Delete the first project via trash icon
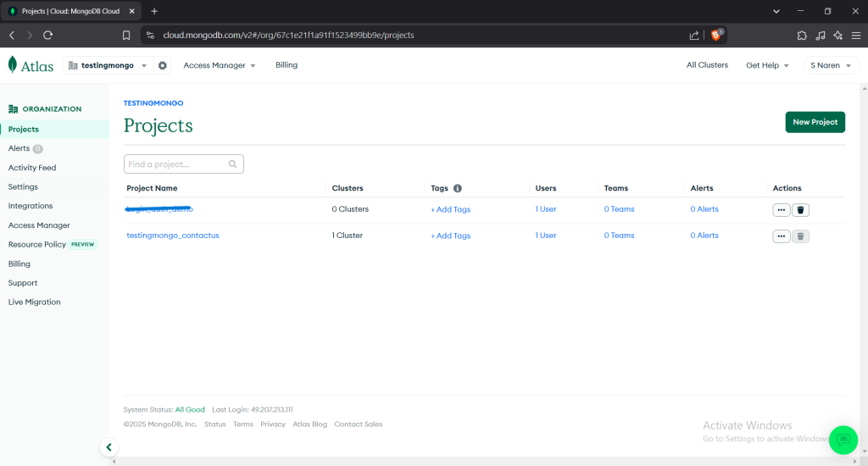Image resolution: width=868 pixels, height=466 pixels. [x=800, y=210]
